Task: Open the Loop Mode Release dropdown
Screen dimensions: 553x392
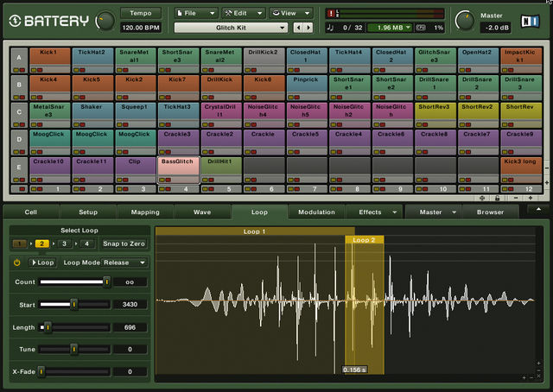Action: click(x=124, y=262)
